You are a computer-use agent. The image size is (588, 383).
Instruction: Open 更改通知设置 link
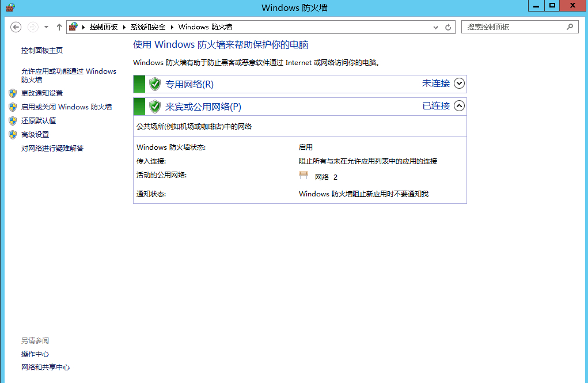[x=42, y=93]
